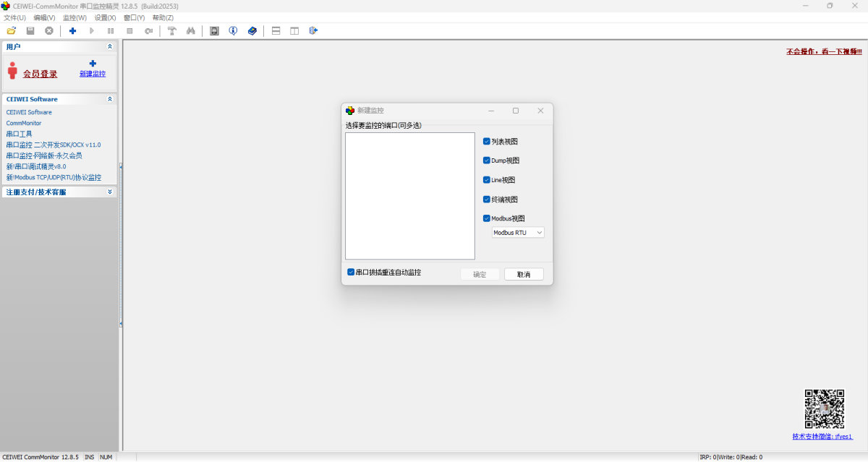Click the horizontal split layout icon

coord(276,31)
